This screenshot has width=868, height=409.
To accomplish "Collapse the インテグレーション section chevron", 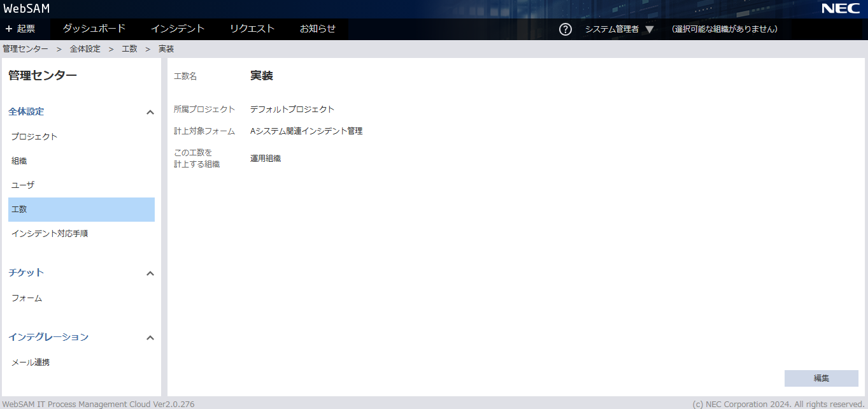I will coord(150,338).
